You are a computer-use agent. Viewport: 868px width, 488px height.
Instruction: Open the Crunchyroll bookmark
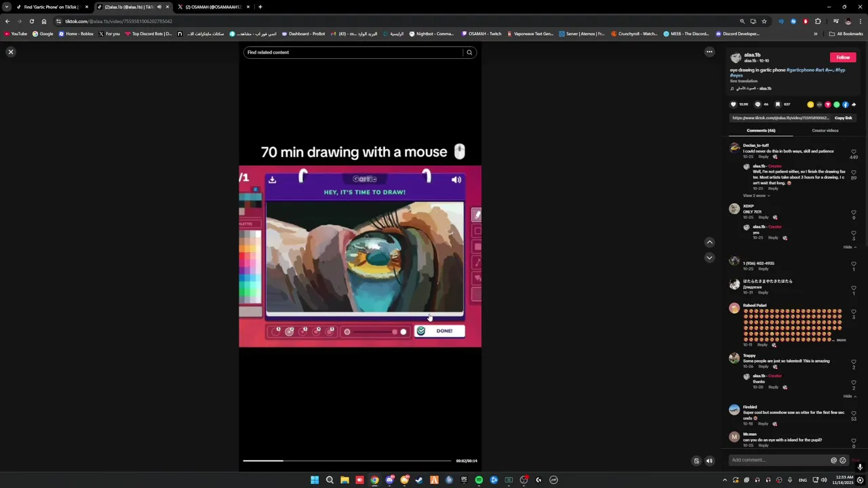tap(634, 34)
